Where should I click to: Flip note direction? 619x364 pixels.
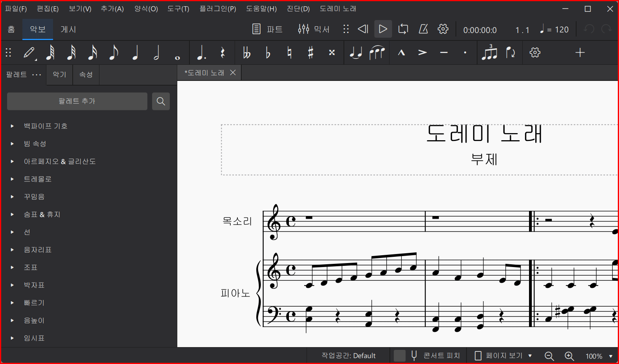coord(511,53)
